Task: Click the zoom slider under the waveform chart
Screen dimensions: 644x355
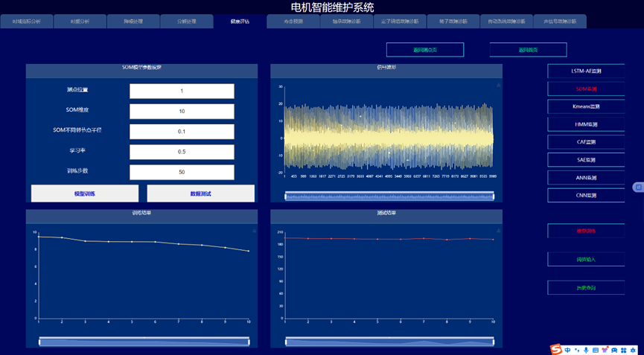Action: click(x=389, y=196)
